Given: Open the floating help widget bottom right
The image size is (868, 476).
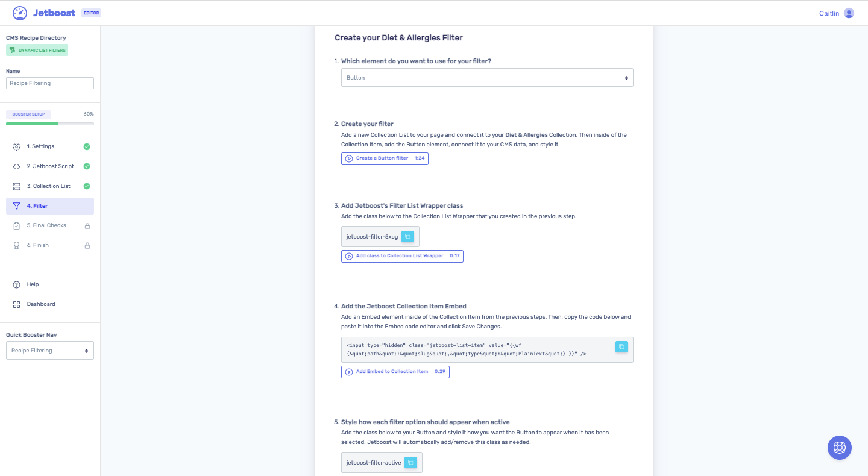Looking at the screenshot, I should [x=839, y=448].
